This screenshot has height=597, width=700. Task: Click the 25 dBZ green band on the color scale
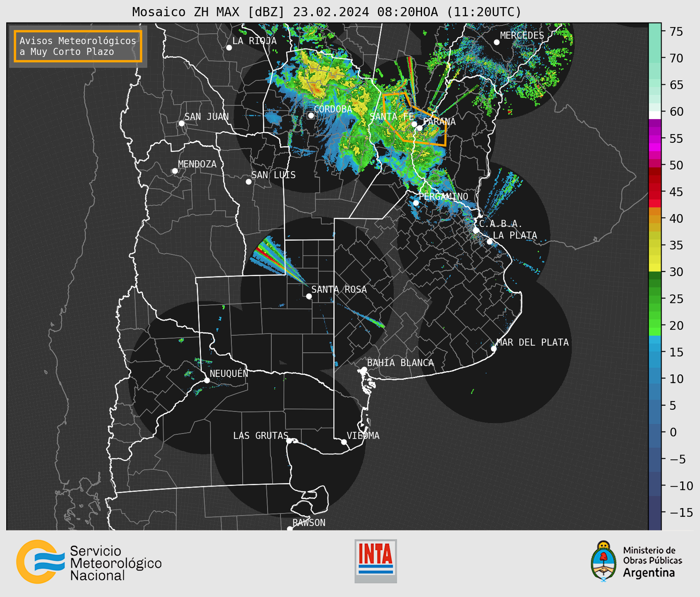click(x=655, y=299)
